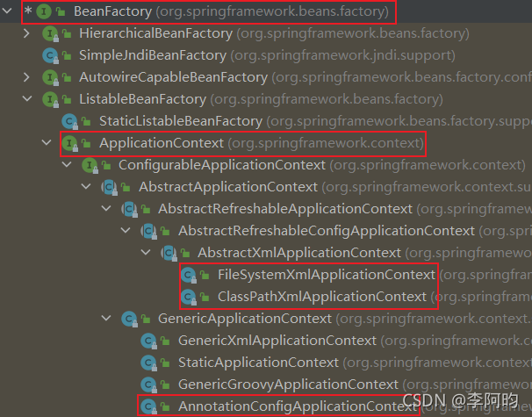
Task: Select SimpleJndiBeanFactory in the hierarchy
Action: 153,55
